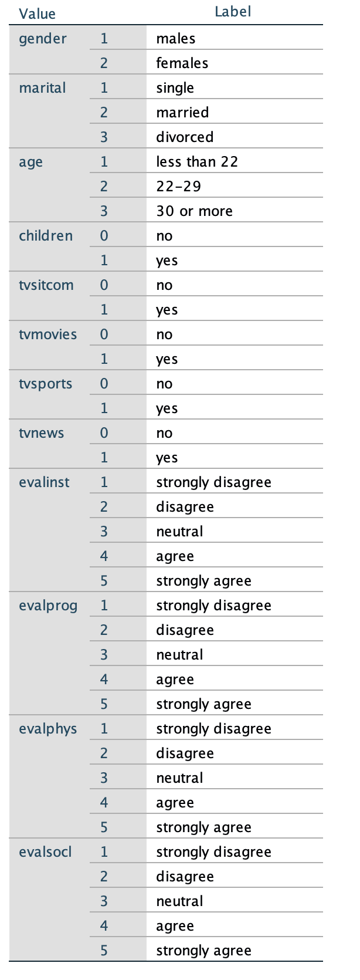This screenshot has width=360, height=980.
Task: Select the tvmovies variable name
Action: point(48,334)
